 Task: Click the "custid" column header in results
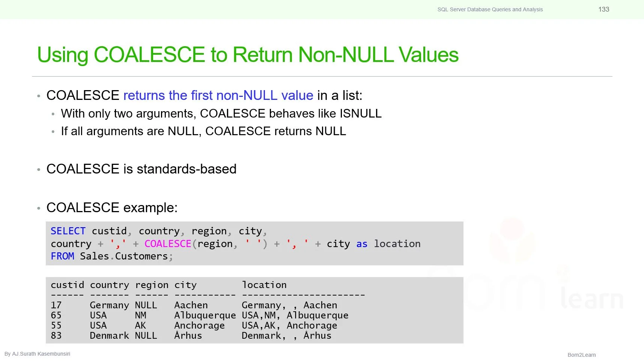click(68, 285)
